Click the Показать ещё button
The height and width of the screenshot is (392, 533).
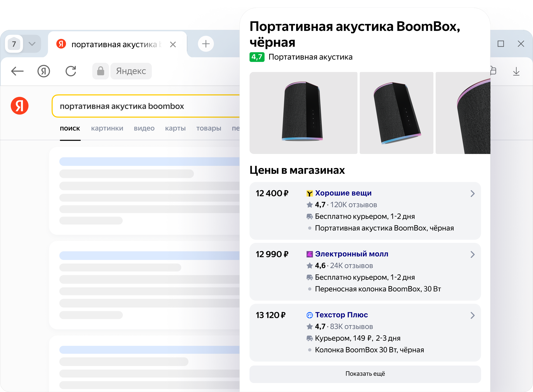(x=365, y=374)
